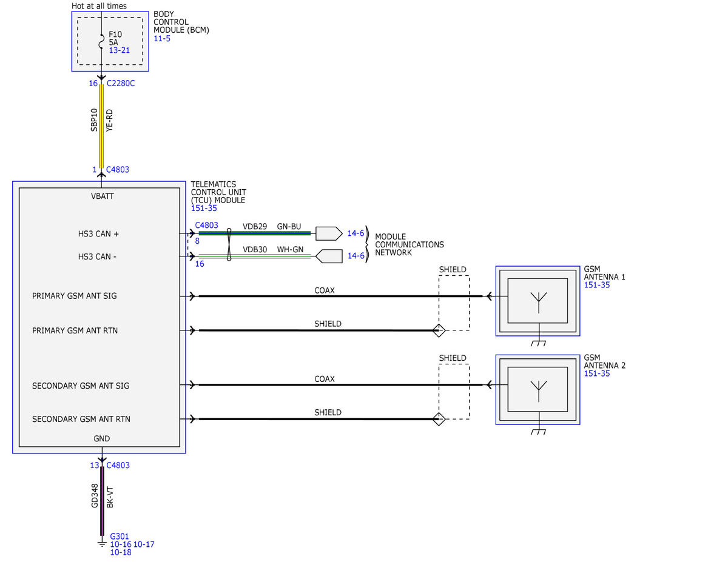Image resolution: width=728 pixels, height=562 pixels.
Task: Click the VBATT pin label
Action: 102,196
